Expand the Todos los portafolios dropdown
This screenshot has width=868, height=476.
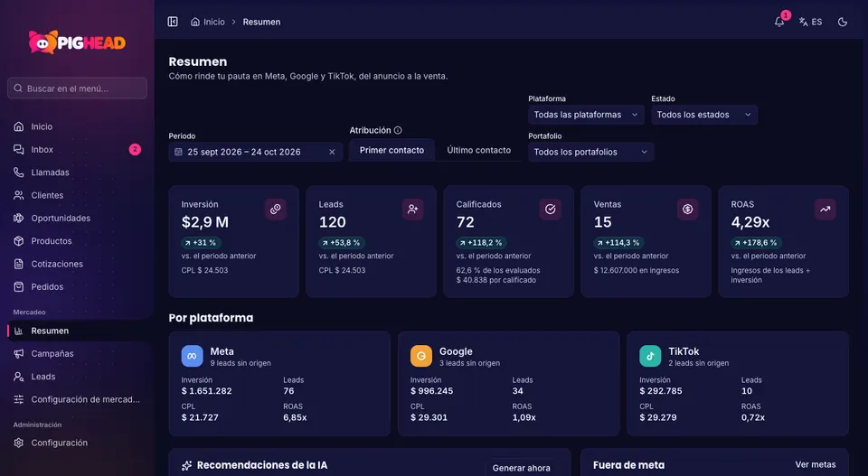click(590, 152)
